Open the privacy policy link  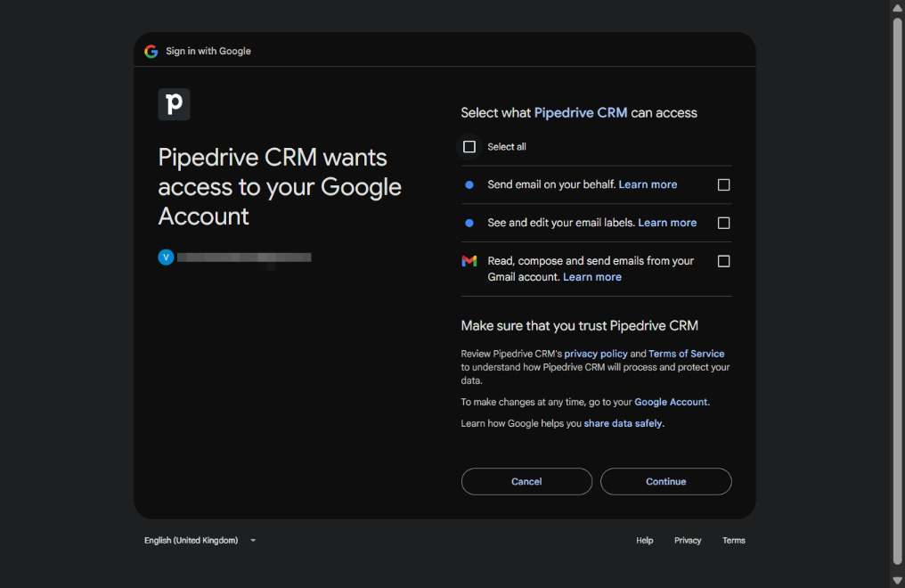[596, 354]
